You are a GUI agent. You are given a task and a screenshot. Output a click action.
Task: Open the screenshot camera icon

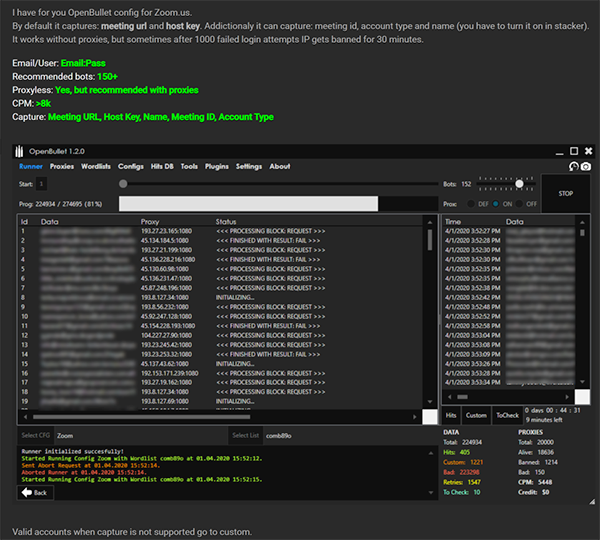pyautogui.click(x=585, y=166)
